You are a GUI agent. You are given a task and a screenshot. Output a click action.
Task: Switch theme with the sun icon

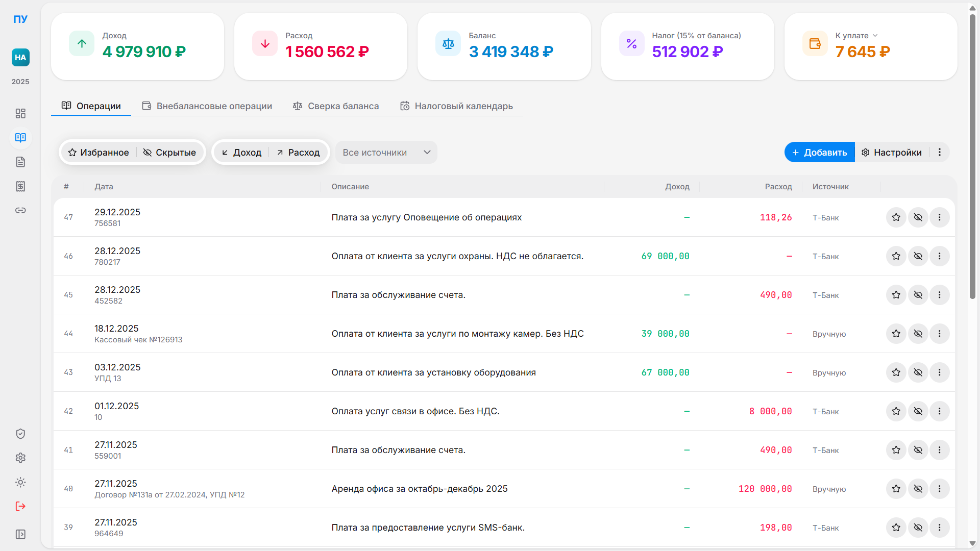(20, 482)
